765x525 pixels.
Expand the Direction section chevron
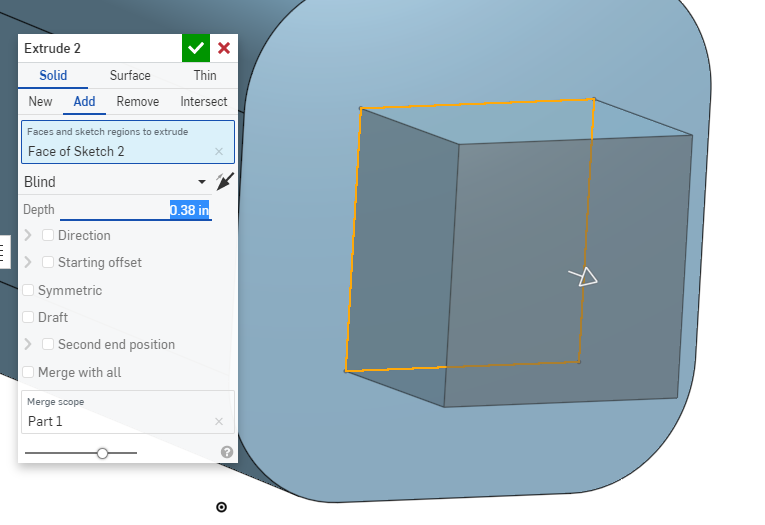coord(28,236)
